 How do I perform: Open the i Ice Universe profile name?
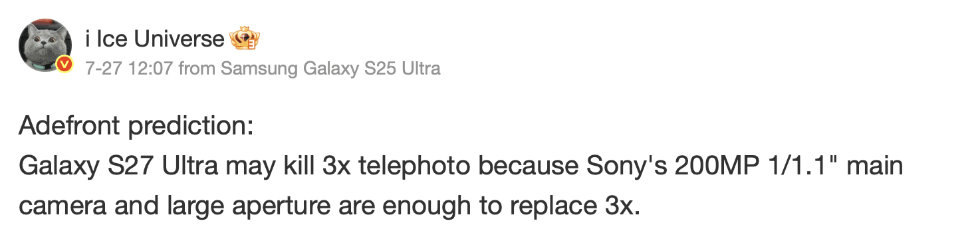tap(155, 40)
